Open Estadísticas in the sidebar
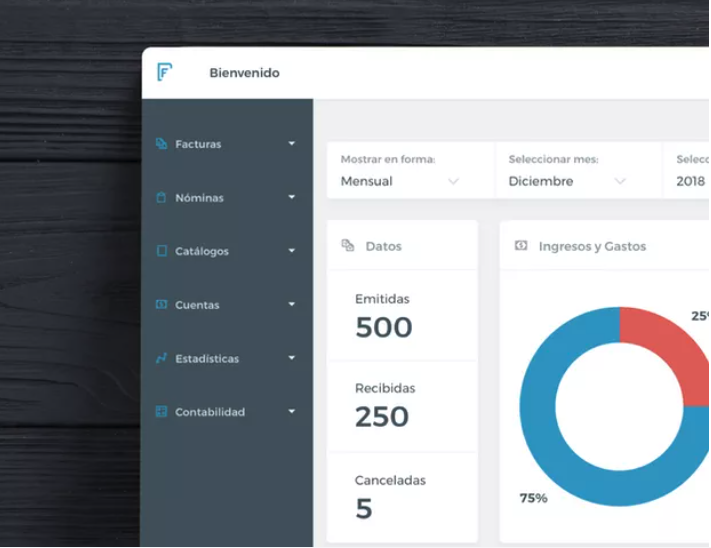 coord(207,359)
